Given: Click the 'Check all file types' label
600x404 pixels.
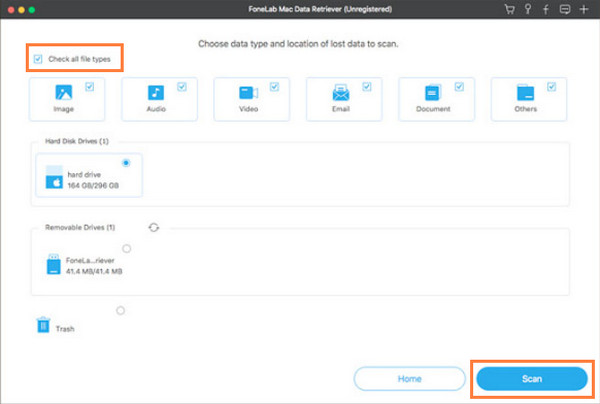Looking at the screenshot, I should [79, 59].
